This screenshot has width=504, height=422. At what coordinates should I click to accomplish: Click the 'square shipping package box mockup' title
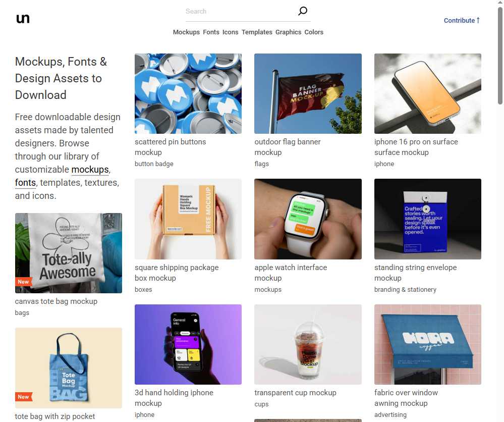click(177, 273)
